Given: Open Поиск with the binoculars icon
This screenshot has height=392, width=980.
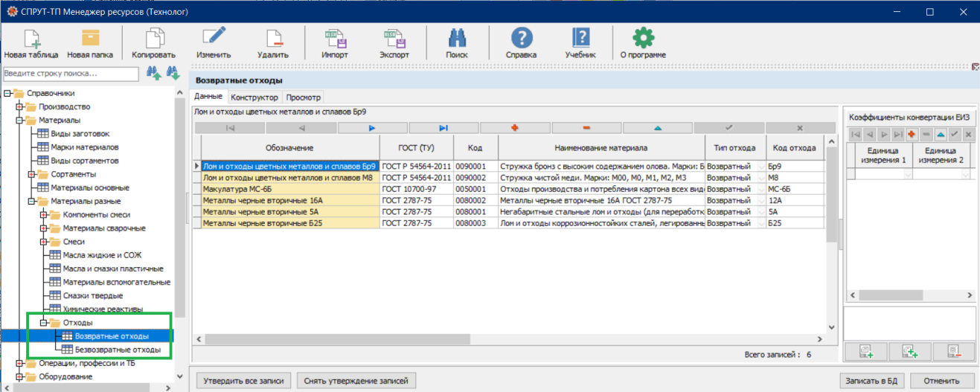Looking at the screenshot, I should (456, 39).
